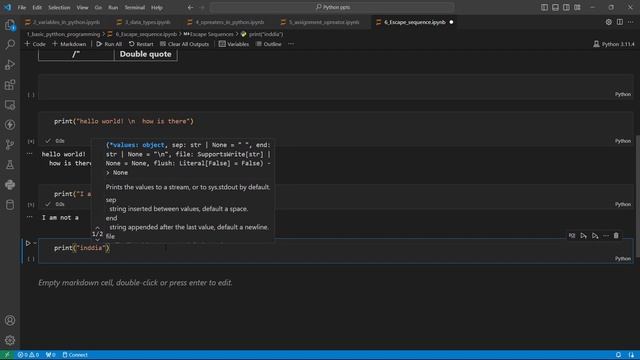
Task: Execute cells above from the cell toolbar
Action: pos(584,236)
